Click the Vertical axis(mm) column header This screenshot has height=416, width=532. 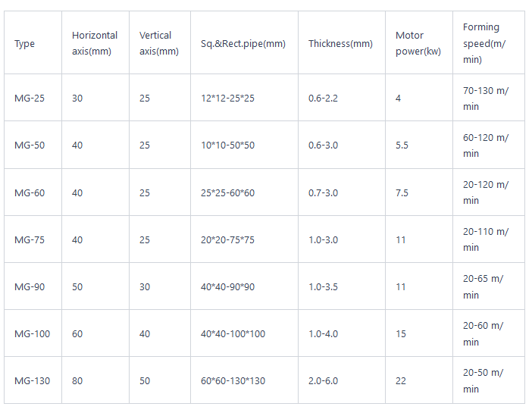pyautogui.click(x=158, y=43)
